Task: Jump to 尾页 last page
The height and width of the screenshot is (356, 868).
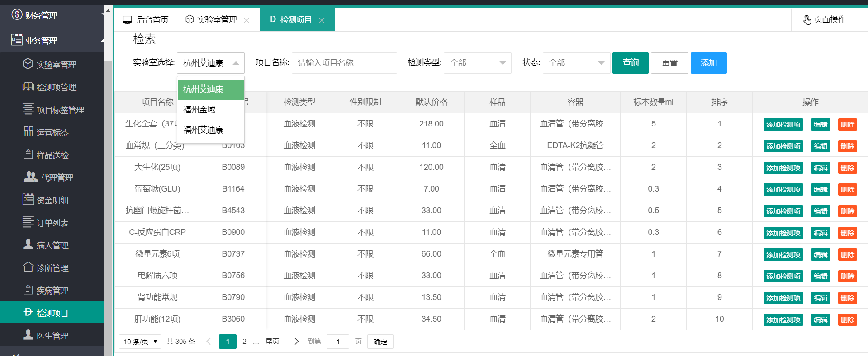Action: [272, 342]
